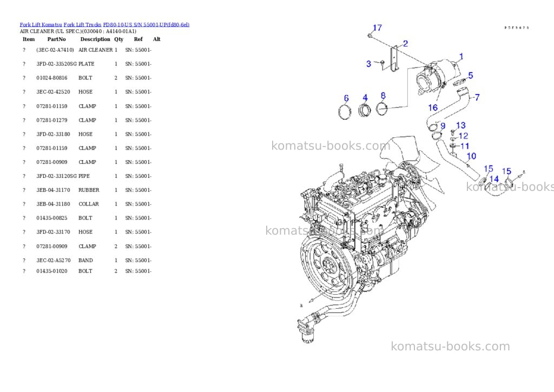Select part number 3EB-04-31180

coord(53,204)
